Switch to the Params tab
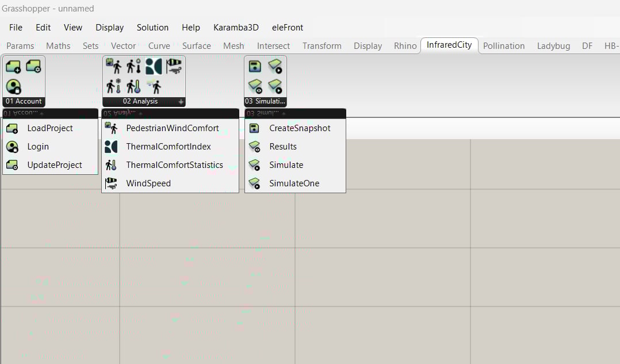 (x=20, y=46)
